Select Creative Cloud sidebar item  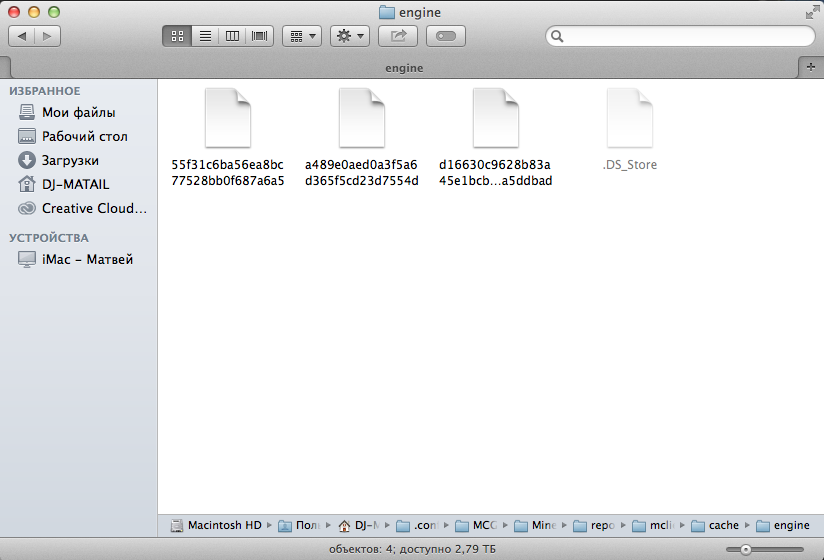coord(93,208)
